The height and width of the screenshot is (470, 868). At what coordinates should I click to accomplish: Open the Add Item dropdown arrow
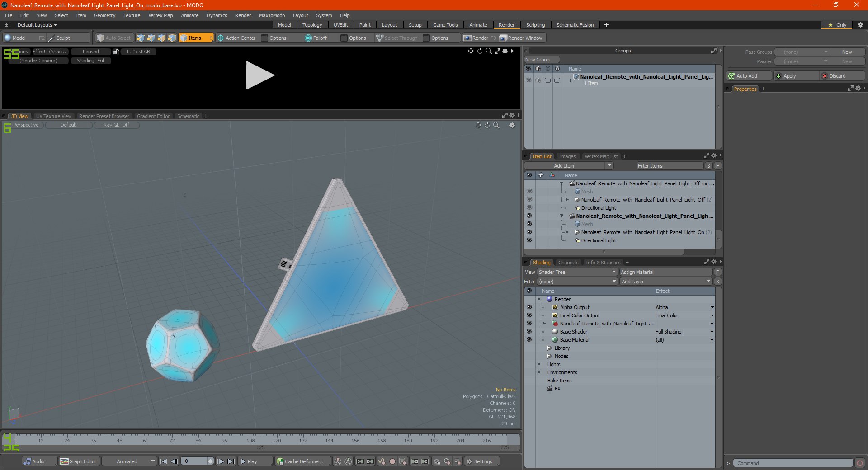(609, 166)
